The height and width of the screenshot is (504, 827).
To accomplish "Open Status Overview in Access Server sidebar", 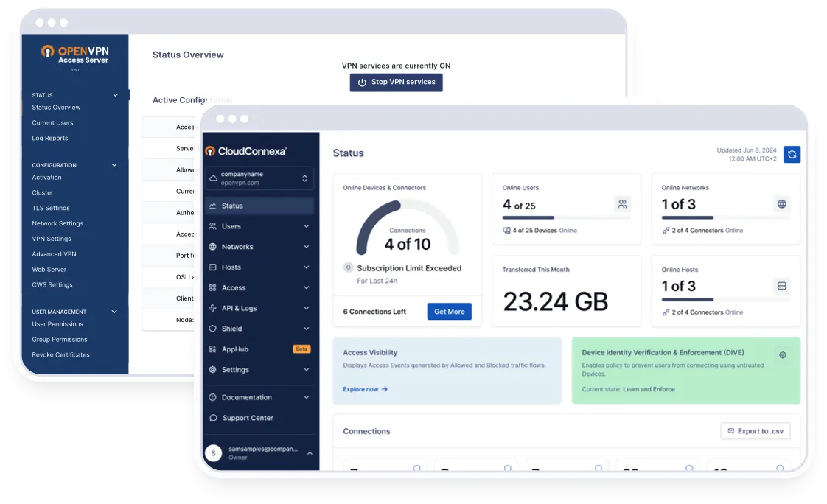I will coord(57,108).
